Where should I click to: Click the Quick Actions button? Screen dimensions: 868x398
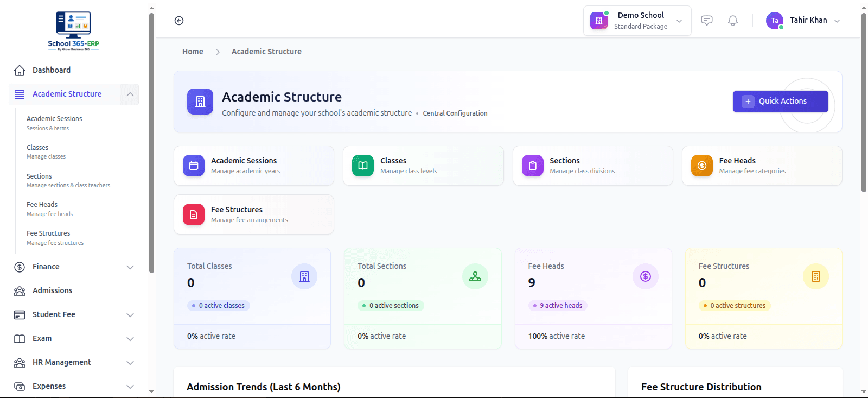pos(780,102)
